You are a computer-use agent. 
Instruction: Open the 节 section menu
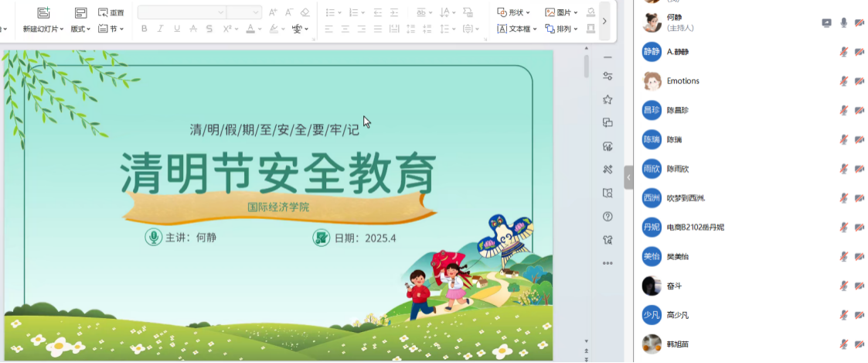pyautogui.click(x=112, y=29)
